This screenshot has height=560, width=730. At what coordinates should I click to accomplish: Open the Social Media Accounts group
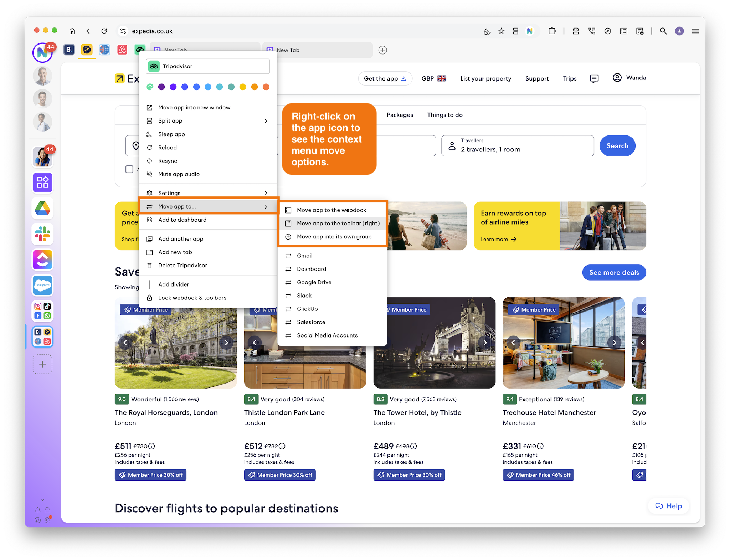pos(42,311)
